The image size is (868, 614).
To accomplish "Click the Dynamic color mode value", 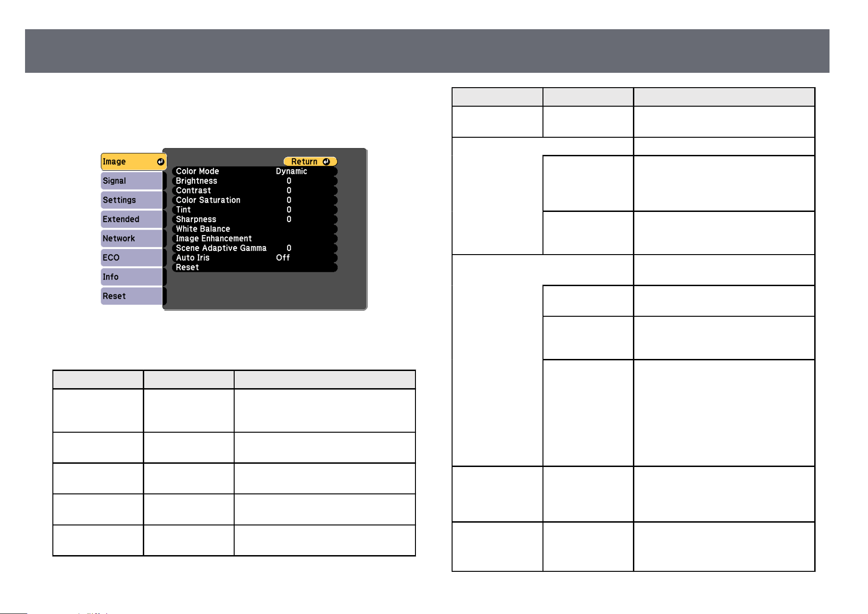I will click(x=291, y=171).
